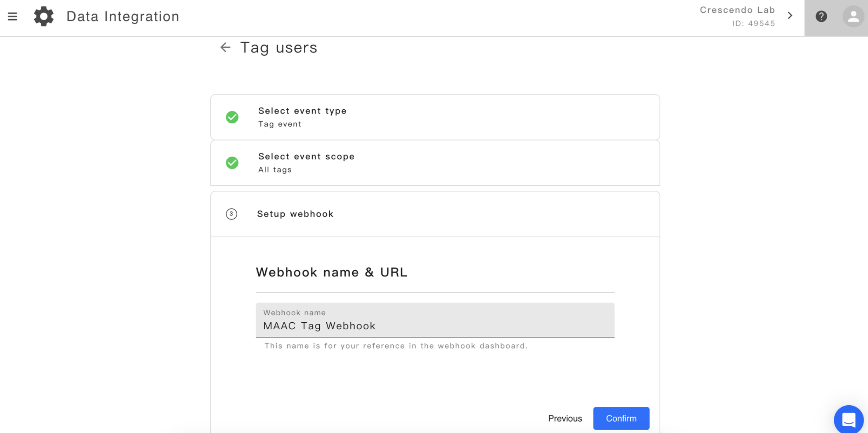
Task: Open the user account avatar
Action: point(853,16)
